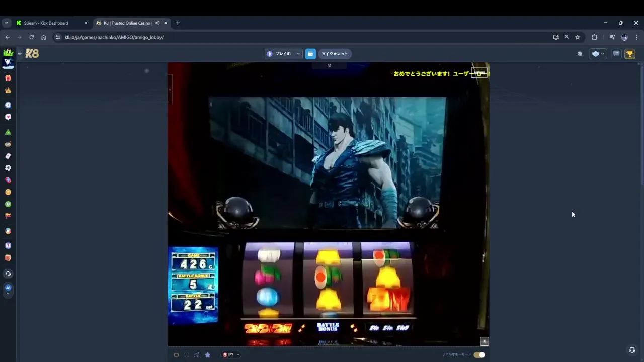The image size is (644, 362).
Task: Open the chat bubble icon in header
Action: [x=616, y=54]
